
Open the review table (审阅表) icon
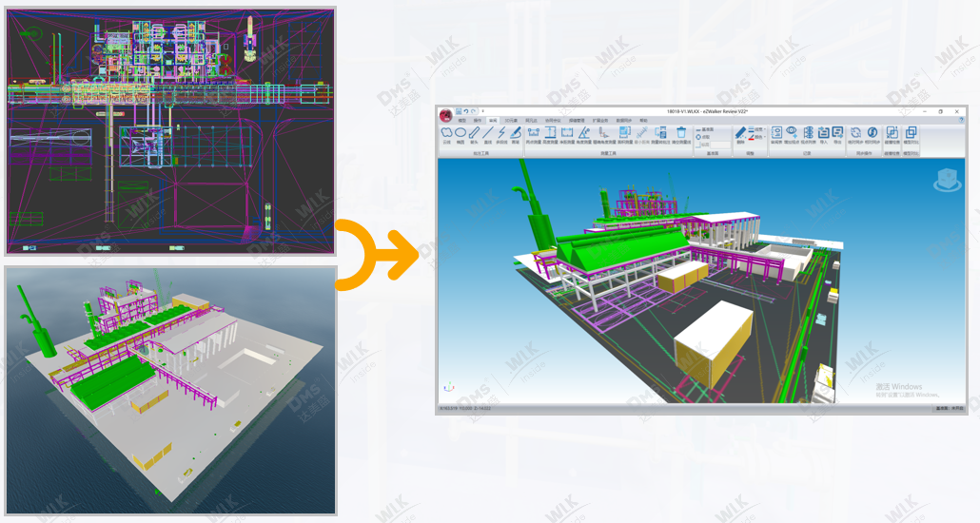coord(776,136)
